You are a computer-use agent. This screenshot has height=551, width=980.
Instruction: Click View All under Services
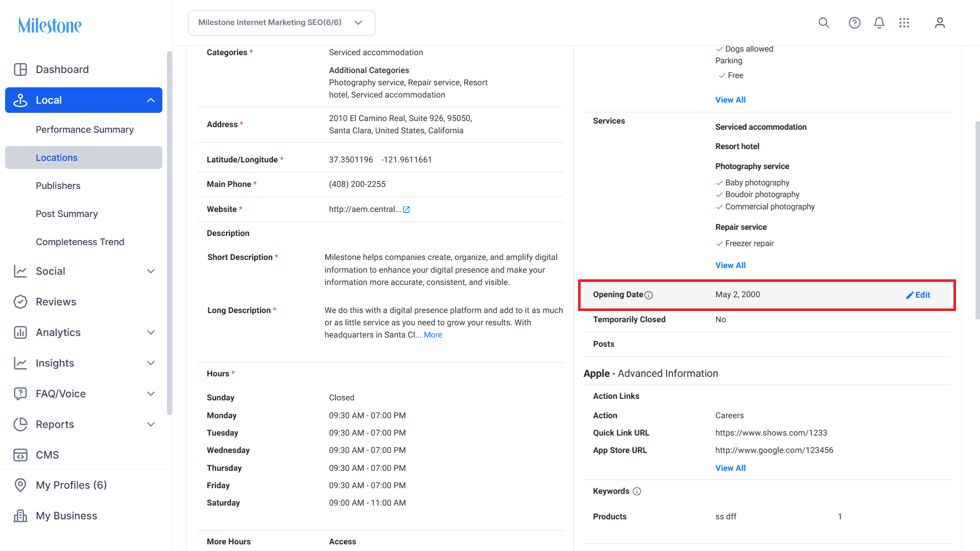730,266
